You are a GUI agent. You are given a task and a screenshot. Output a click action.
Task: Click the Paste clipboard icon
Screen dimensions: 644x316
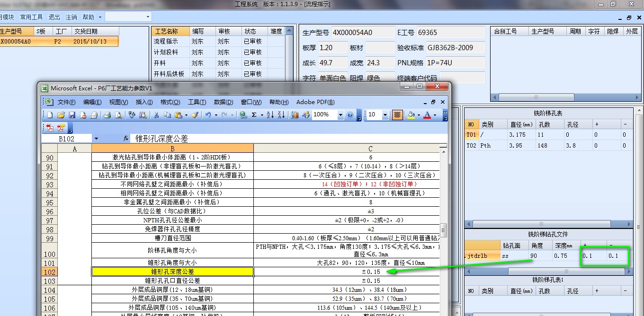tap(178, 114)
